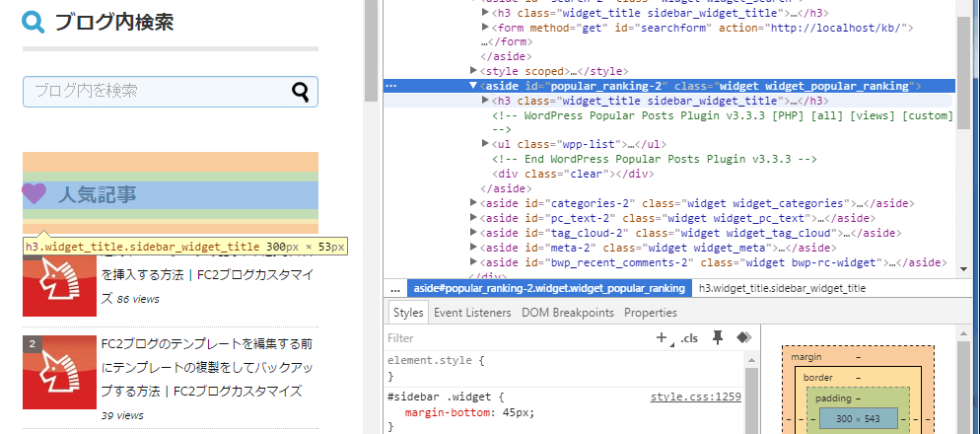Collapse the popular_ranking-2 aside node
980x434 pixels.
pos(474,87)
